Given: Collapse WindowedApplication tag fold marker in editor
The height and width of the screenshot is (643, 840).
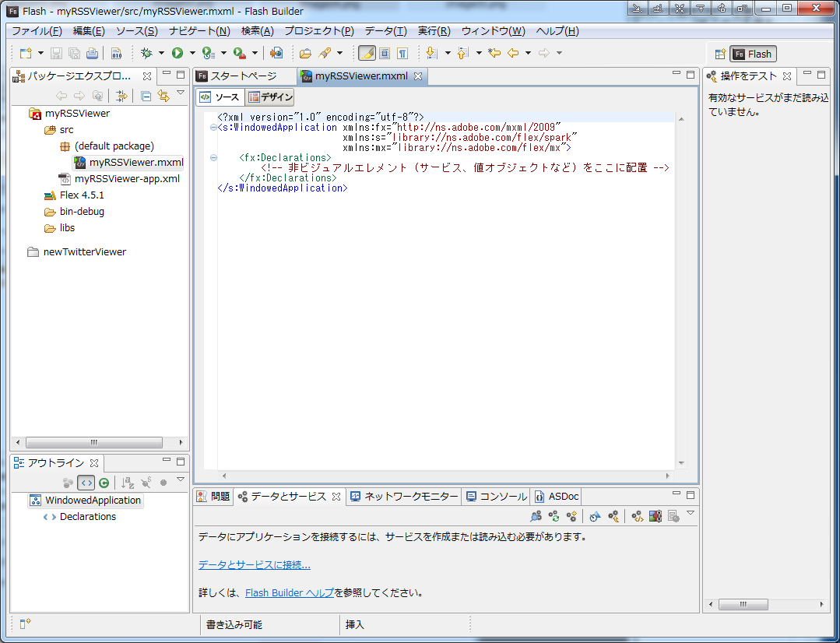Looking at the screenshot, I should (213, 128).
